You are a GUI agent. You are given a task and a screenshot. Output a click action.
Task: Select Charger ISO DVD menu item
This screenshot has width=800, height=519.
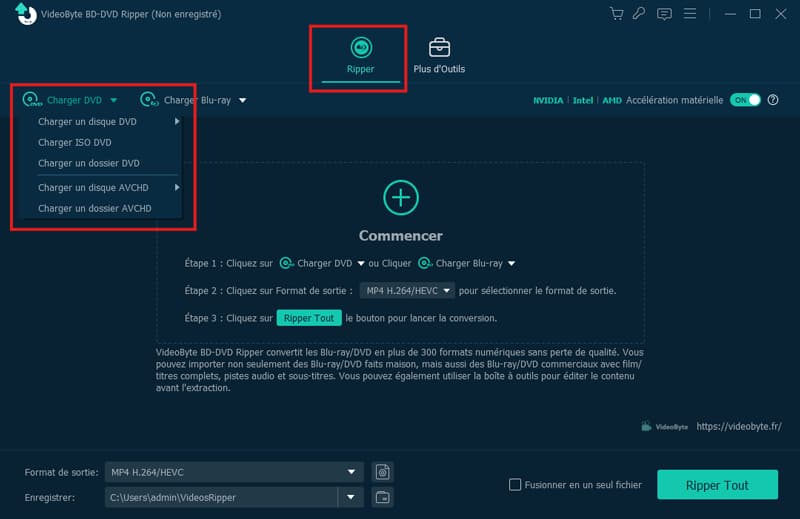(75, 142)
